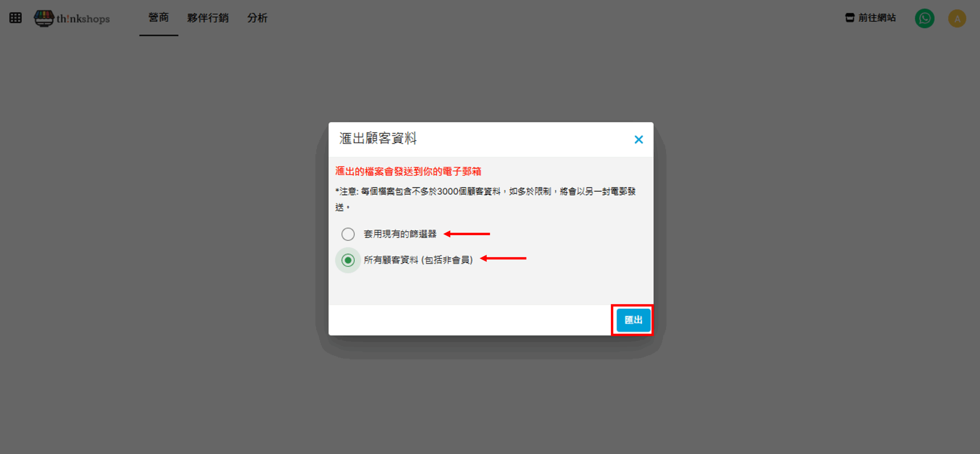The image size is (980, 454).
Task: Click the 套用現有的篩選器 label text
Action: 400,234
